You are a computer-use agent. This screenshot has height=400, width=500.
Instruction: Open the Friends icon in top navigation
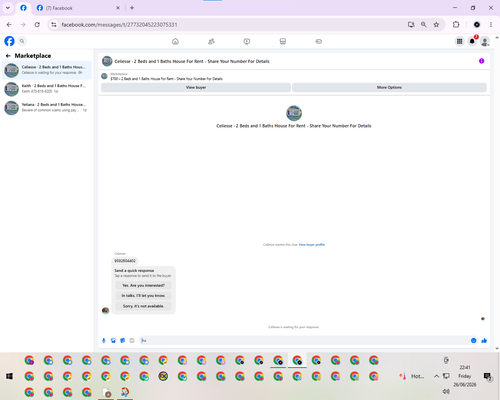coord(211,41)
